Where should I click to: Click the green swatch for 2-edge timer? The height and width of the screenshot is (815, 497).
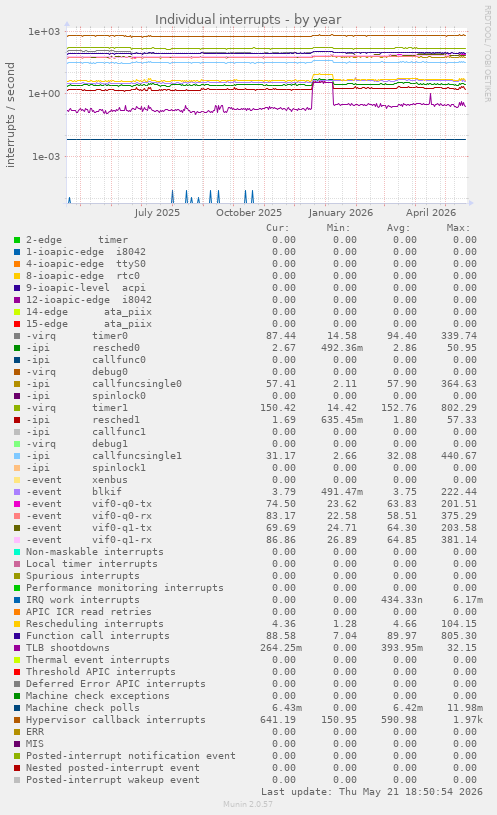point(17,240)
